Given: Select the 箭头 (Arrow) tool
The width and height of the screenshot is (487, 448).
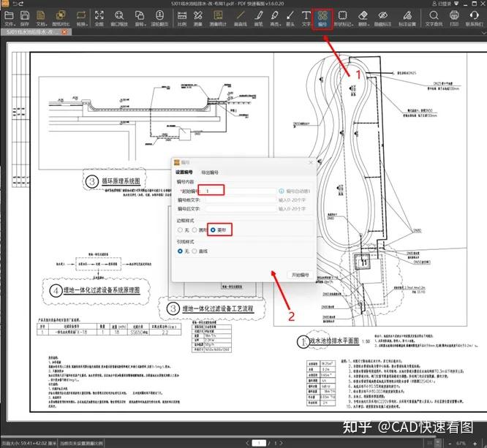Looking at the screenshot, I should tap(290, 18).
